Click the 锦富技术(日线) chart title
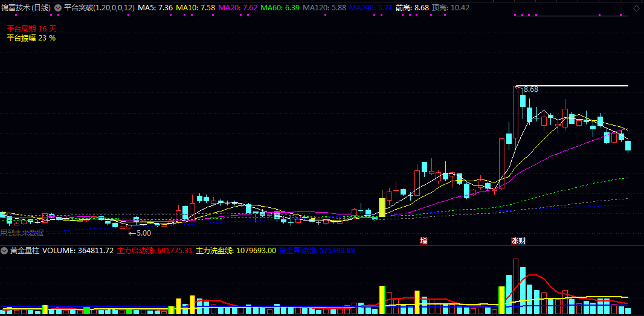Viewport: 644px width, 316px height. (x=27, y=8)
